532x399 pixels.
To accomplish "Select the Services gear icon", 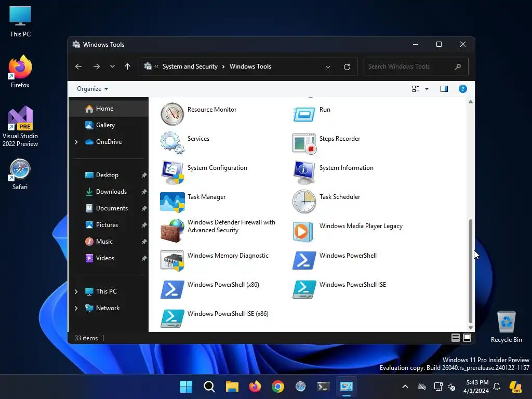I will (x=172, y=143).
